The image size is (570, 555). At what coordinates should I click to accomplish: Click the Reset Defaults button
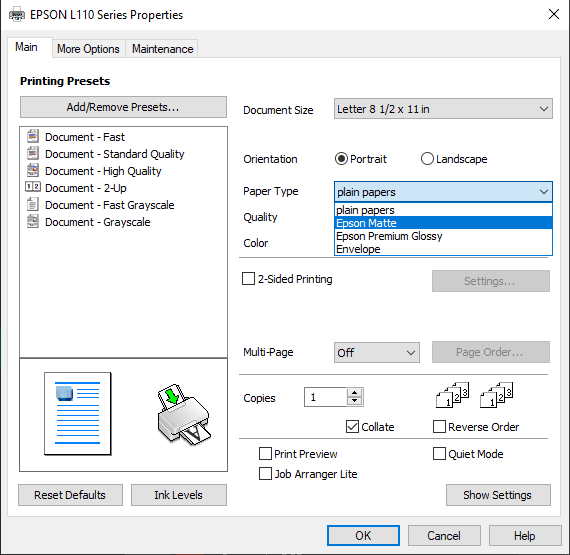[x=70, y=495]
